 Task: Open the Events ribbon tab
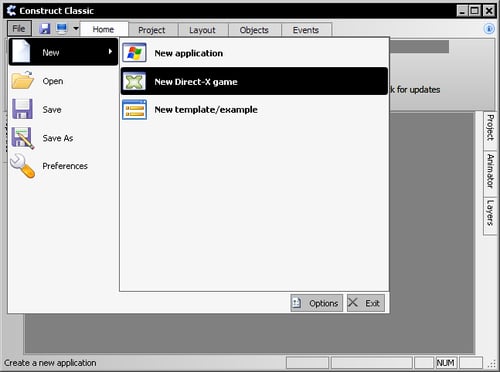306,30
